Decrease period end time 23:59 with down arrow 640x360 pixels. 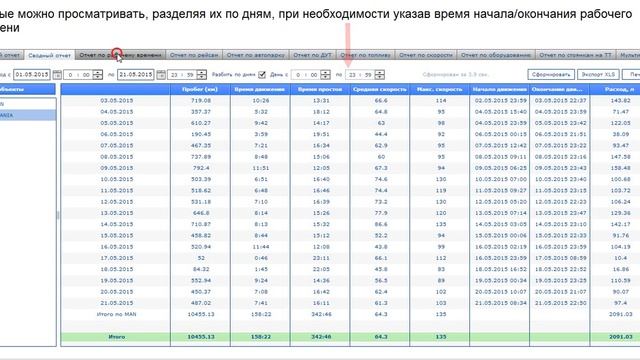(x=202, y=77)
